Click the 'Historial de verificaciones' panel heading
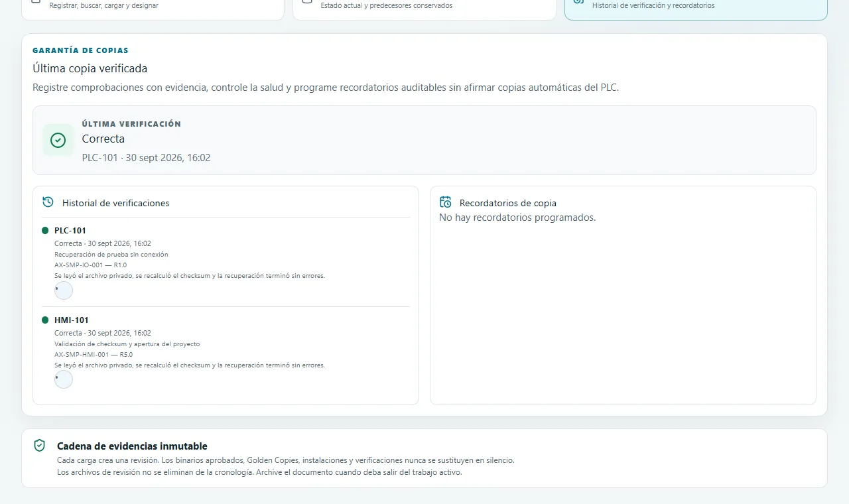The width and height of the screenshot is (849, 504). (x=116, y=203)
